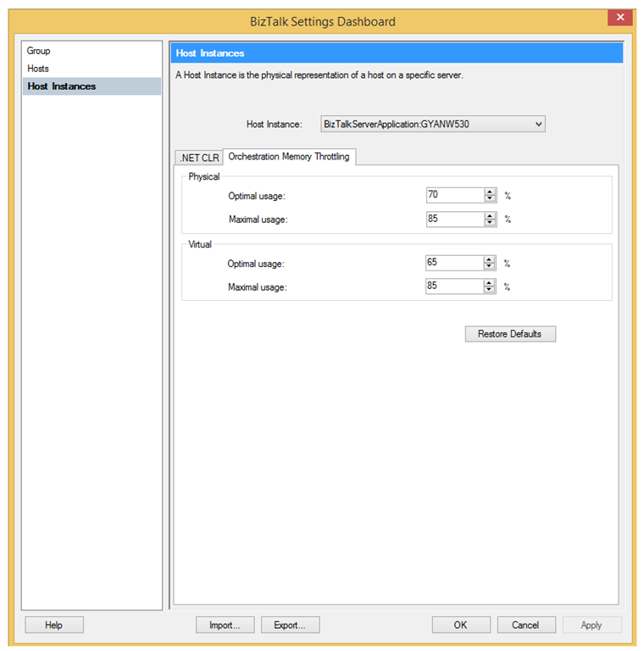Click the Restore Defaults button
Screen dimensions: 644x651
click(510, 334)
